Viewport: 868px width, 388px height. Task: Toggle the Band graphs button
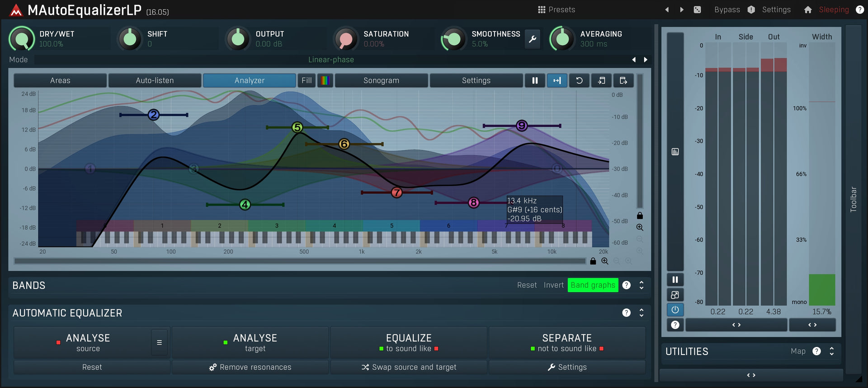pos(593,285)
